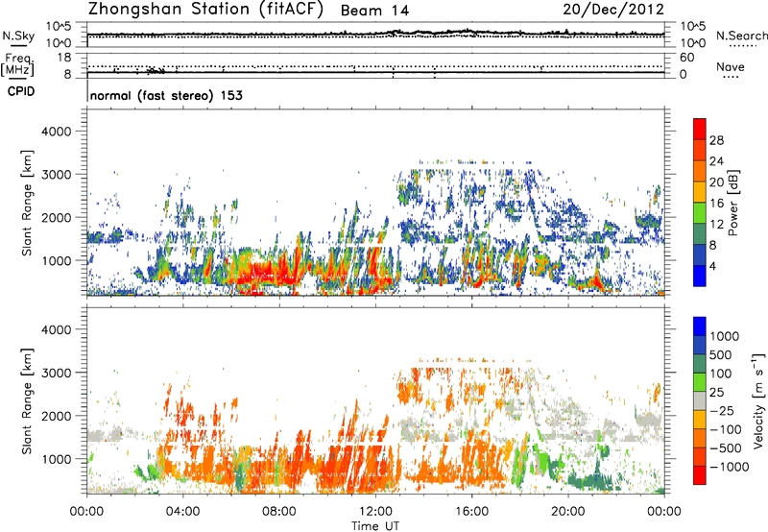Click the 'Power [dB]' color bar title
Screen dimensions: 768x532
pyautogui.click(x=733, y=203)
